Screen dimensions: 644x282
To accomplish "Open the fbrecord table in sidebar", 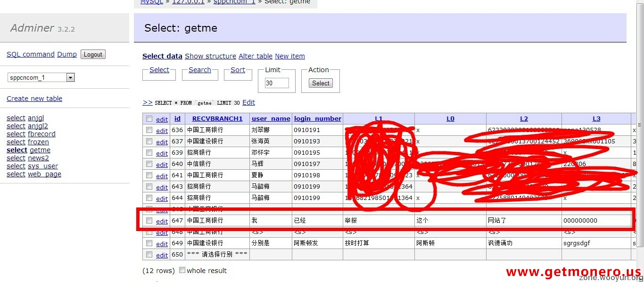I will pyautogui.click(x=41, y=134).
